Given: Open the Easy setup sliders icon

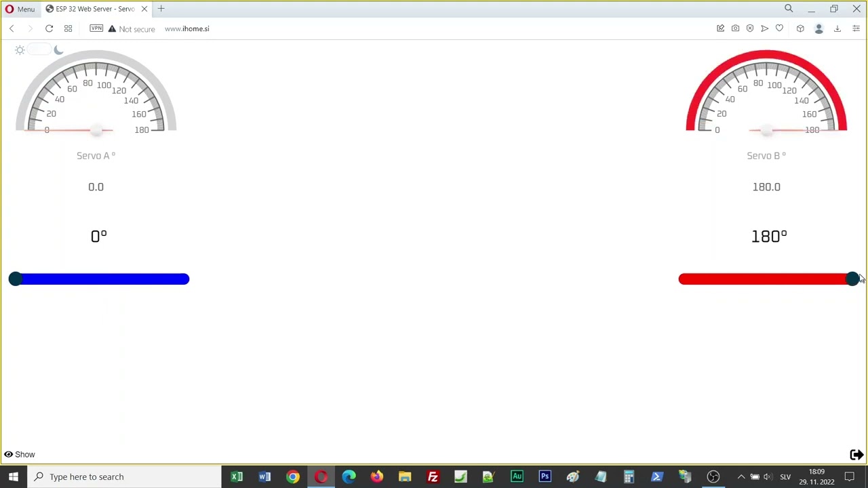Looking at the screenshot, I should [856, 28].
